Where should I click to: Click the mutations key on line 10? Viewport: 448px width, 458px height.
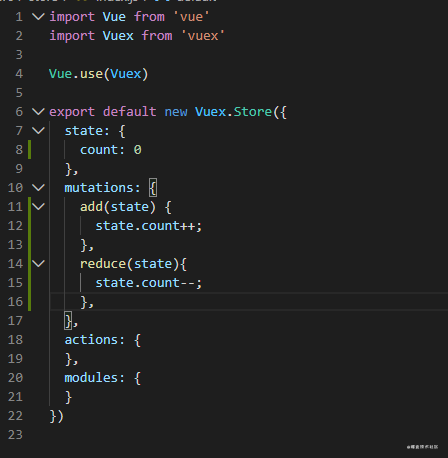(x=99, y=188)
